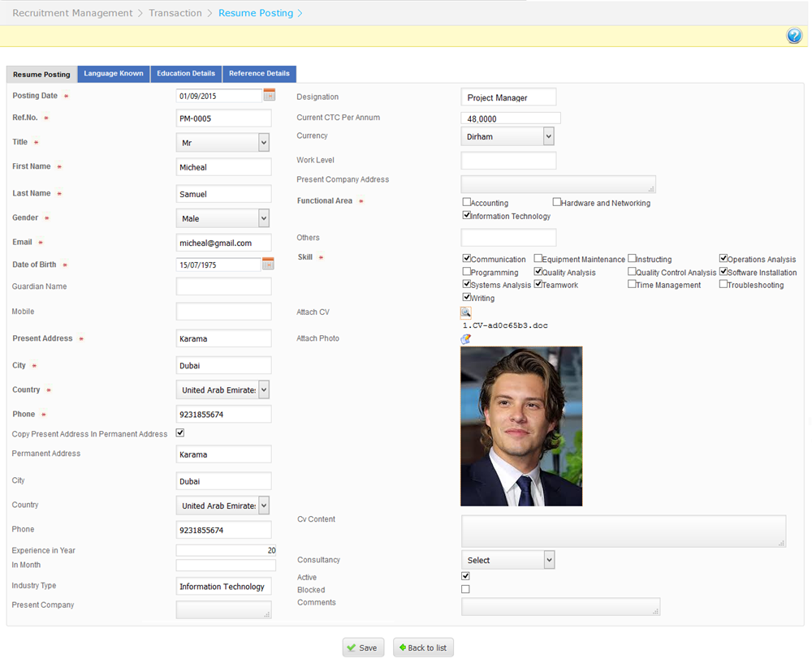
Task: Open the help icon at top right
Action: [x=794, y=36]
